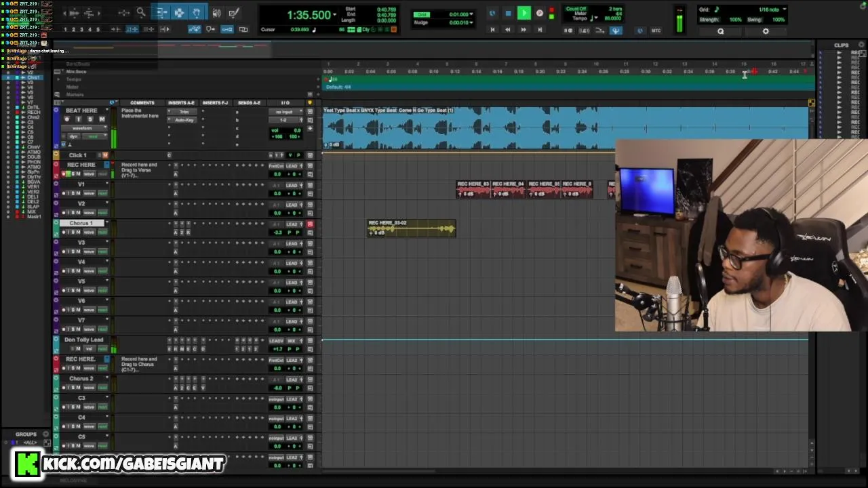Record-enable the V1 track
Image resolution: width=868 pixels, height=488 pixels.
coord(64,193)
